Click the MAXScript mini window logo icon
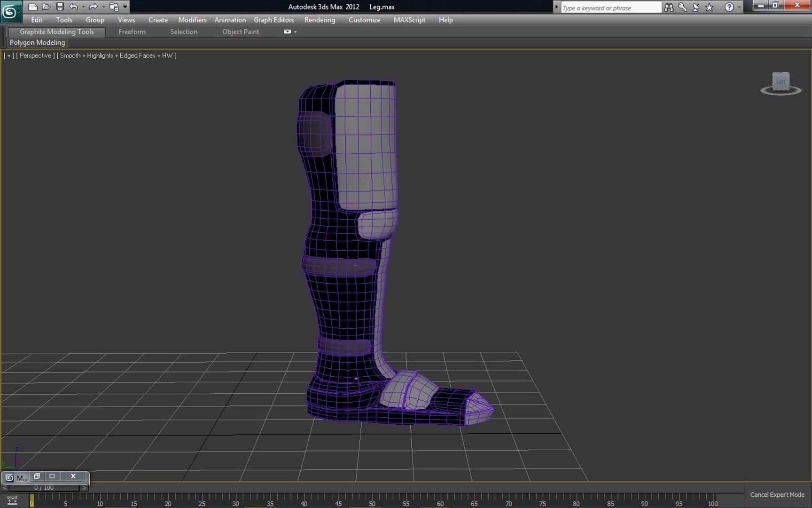The image size is (812, 508). click(9, 477)
